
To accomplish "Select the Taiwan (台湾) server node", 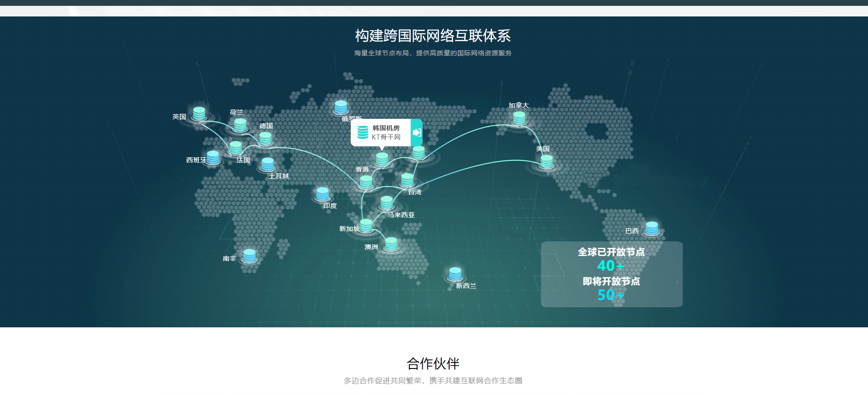I will (x=407, y=180).
